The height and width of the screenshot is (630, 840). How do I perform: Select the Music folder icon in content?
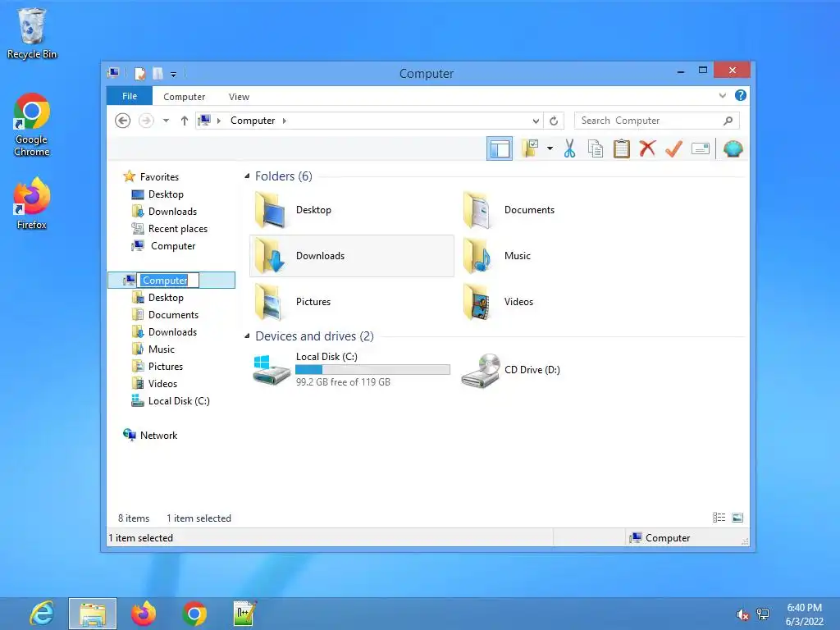pos(478,256)
